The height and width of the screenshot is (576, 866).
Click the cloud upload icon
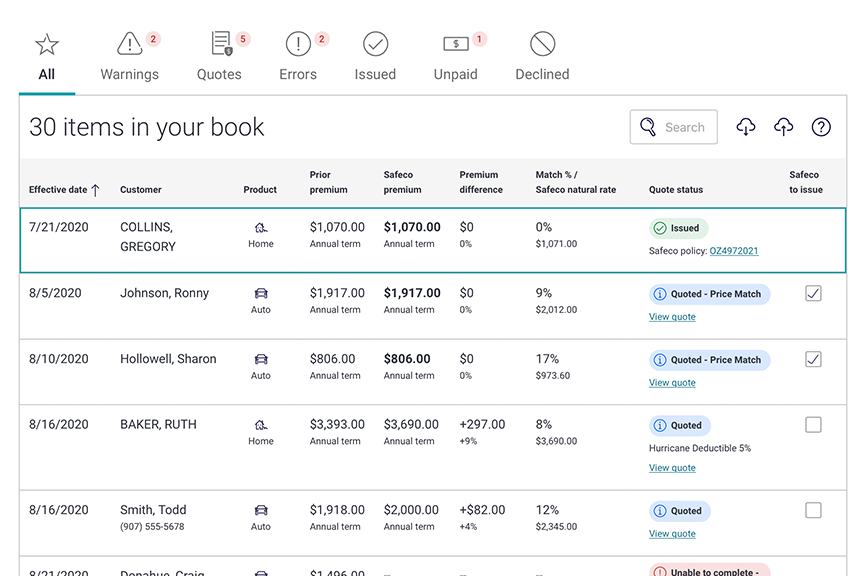click(783, 126)
